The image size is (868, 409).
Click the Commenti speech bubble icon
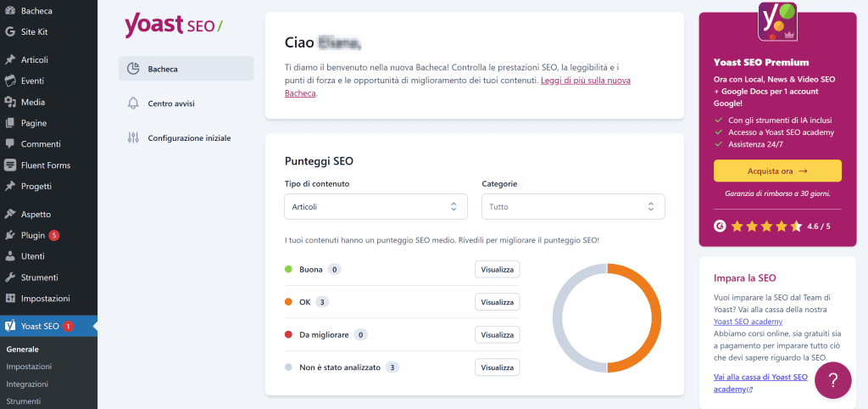click(x=9, y=144)
